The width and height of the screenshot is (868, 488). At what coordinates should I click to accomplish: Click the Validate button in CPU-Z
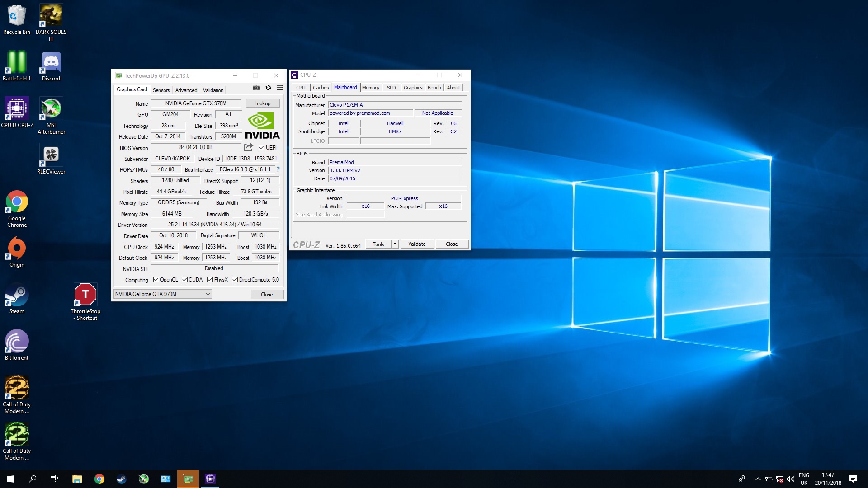417,244
